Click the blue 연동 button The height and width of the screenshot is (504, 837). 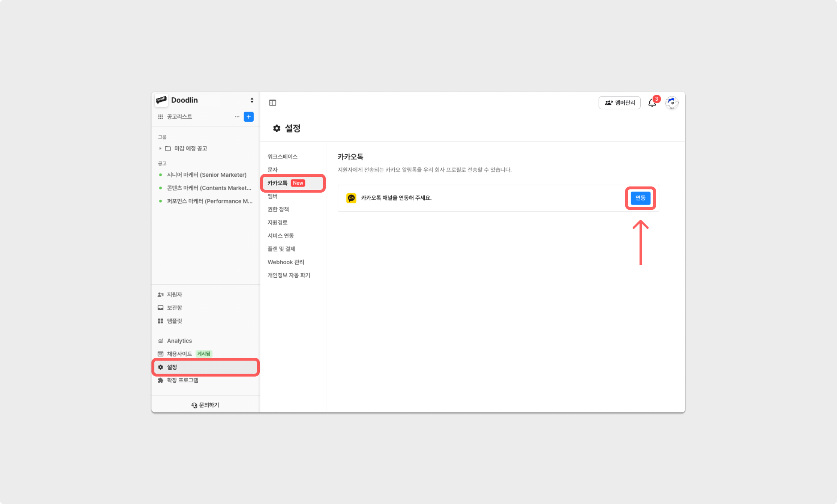(x=640, y=198)
